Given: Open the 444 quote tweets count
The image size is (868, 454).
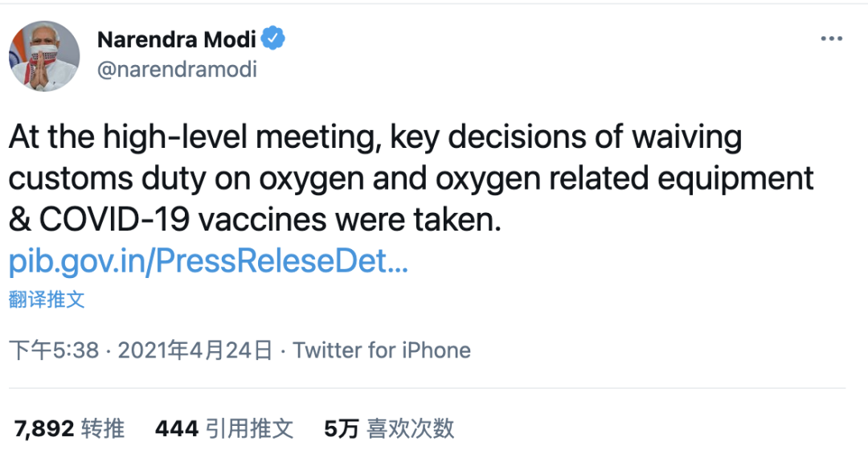Looking at the screenshot, I should pyautogui.click(x=177, y=429).
